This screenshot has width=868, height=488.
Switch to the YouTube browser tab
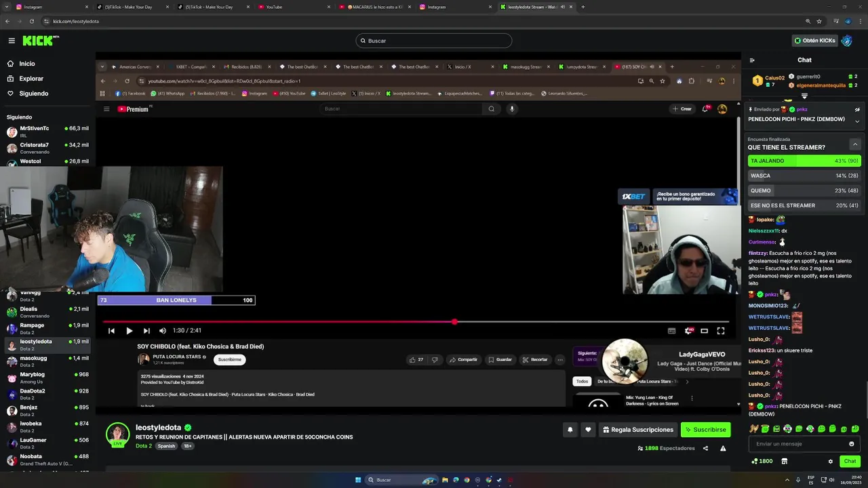click(x=294, y=7)
